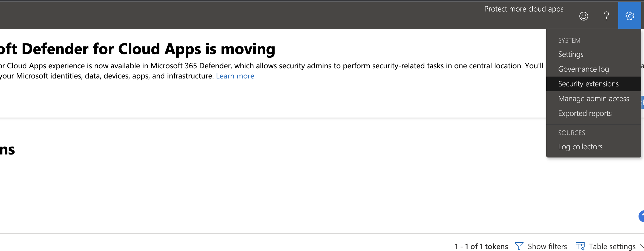The image size is (644, 251).
Task: Choose Manage admin access
Action: (x=593, y=99)
